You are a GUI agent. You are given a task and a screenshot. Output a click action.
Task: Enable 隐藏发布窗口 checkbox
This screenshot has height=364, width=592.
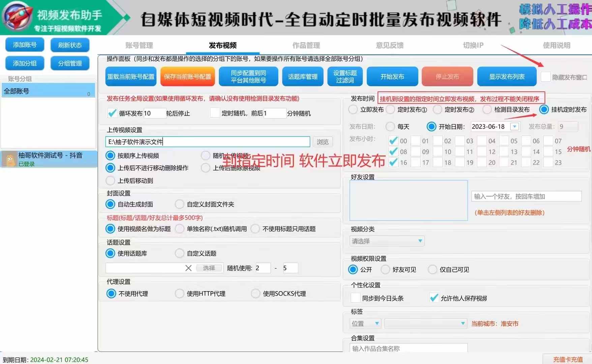coord(545,77)
